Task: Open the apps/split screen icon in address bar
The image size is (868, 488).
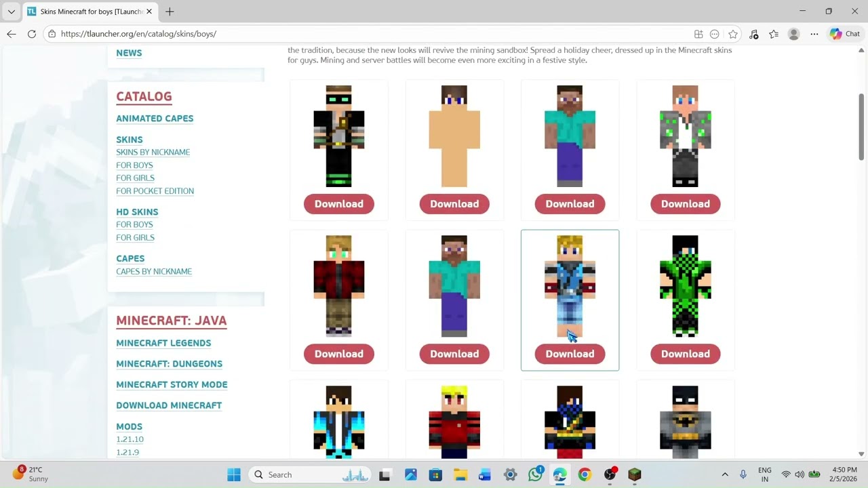Action: [698, 34]
